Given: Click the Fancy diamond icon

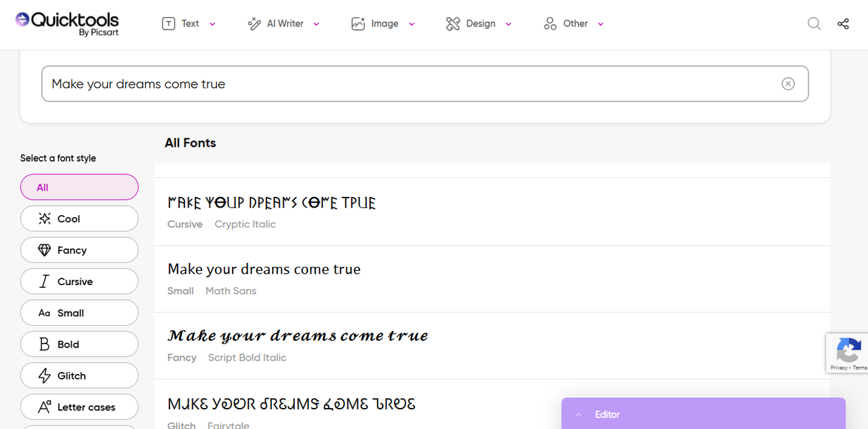Looking at the screenshot, I should [45, 250].
